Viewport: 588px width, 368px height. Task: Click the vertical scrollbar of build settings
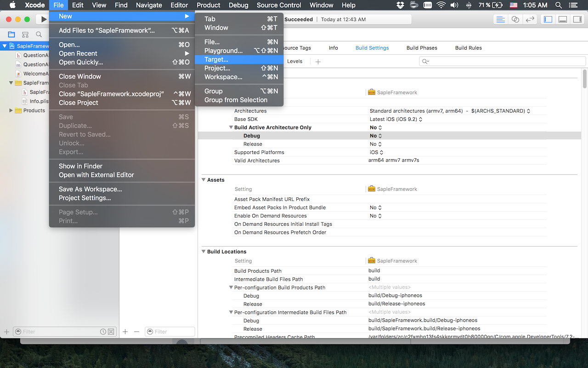tap(585, 78)
